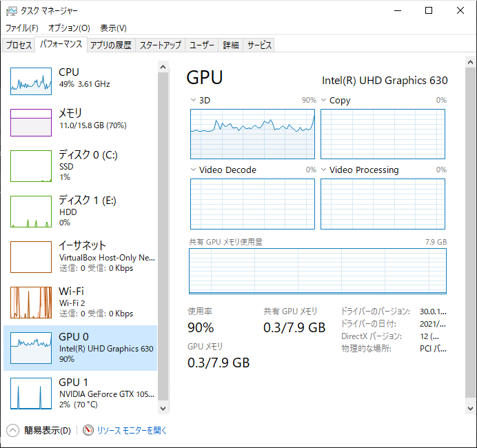Select the memory usage graph thumbnail
The height and width of the screenshot is (448, 477).
click(31, 122)
